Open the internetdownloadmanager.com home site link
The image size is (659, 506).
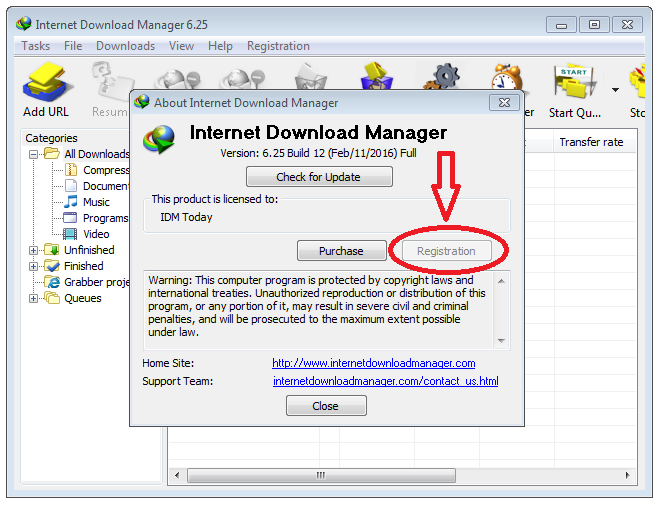[x=374, y=363]
